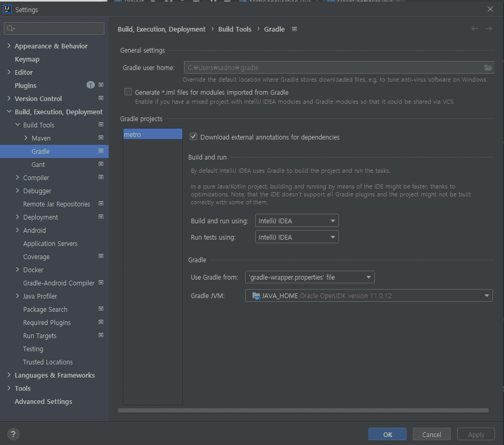
Task: Click the project-level icon beside Compiler
Action: click(x=101, y=177)
